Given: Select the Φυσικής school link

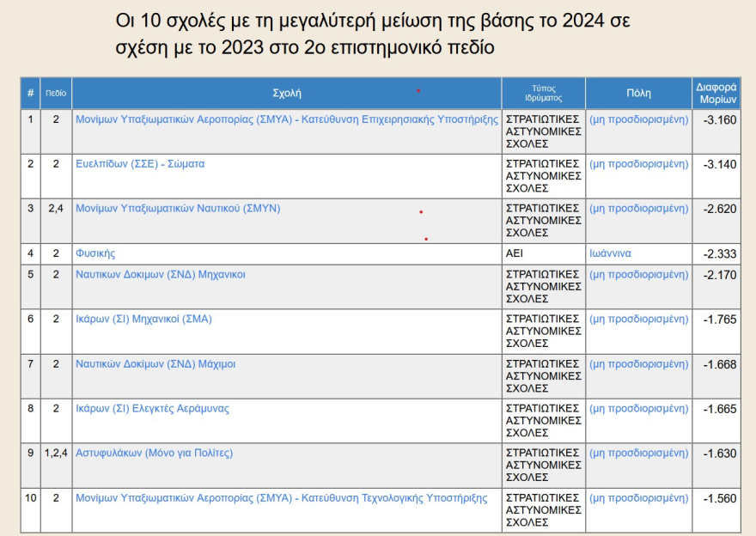Looking at the screenshot, I should coord(95,253).
